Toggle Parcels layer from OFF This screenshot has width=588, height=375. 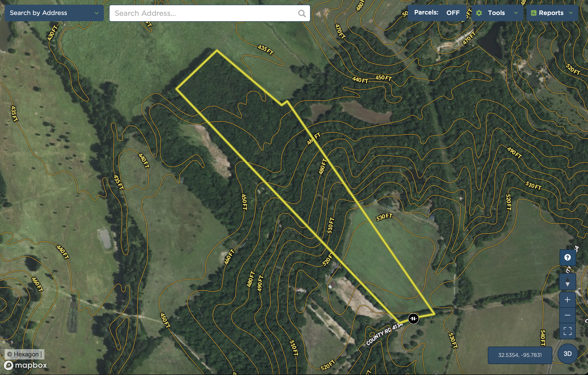(453, 13)
